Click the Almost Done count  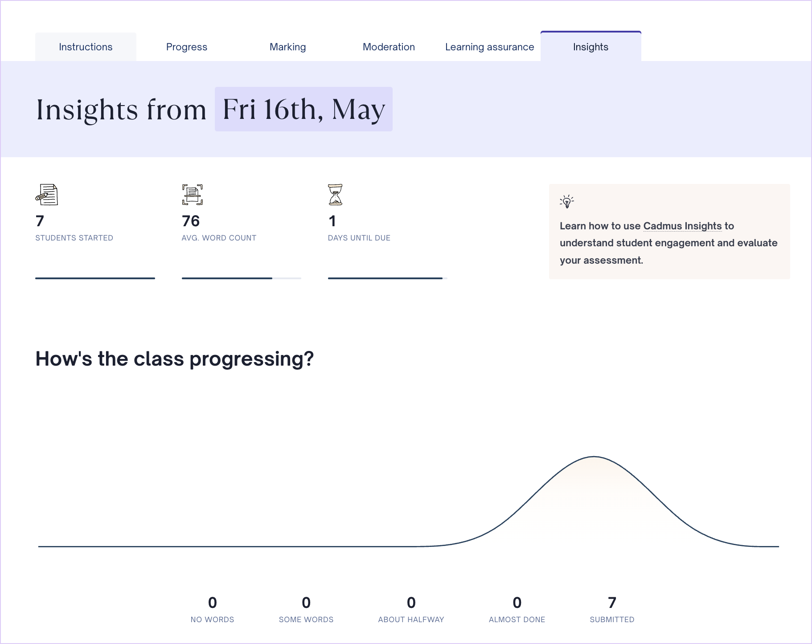[x=517, y=603]
